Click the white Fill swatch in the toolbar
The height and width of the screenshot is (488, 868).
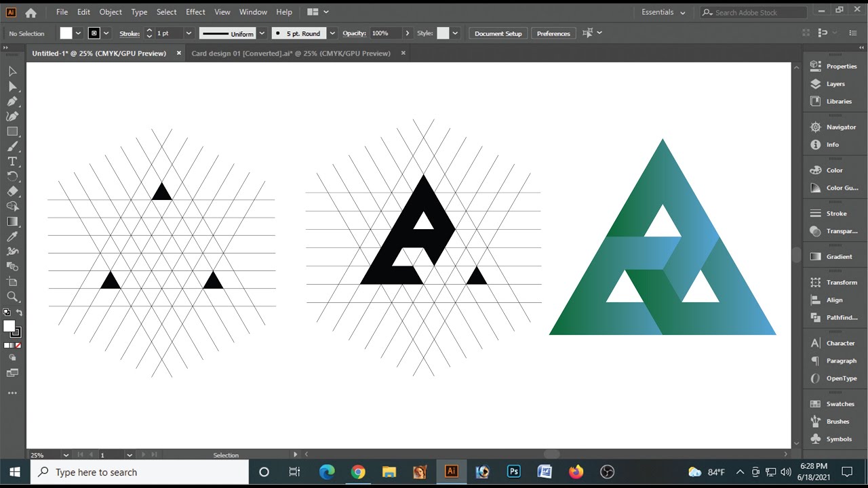pyautogui.click(x=9, y=327)
